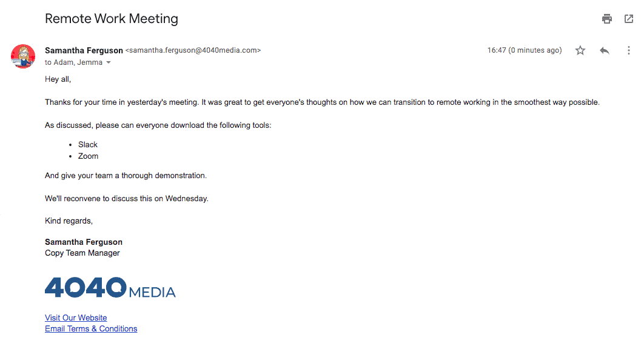Reply to Samantha using the arrow icon
This screenshot has width=644, height=343.
coord(605,50)
